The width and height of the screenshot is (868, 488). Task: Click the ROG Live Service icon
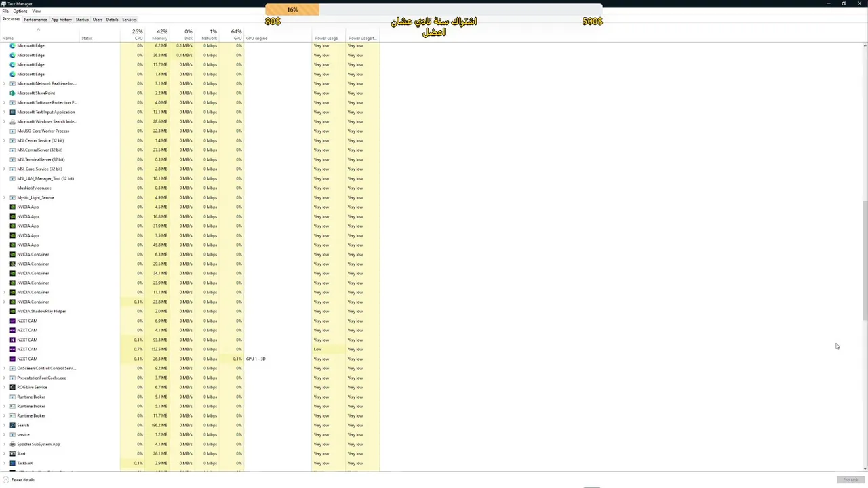[12, 387]
